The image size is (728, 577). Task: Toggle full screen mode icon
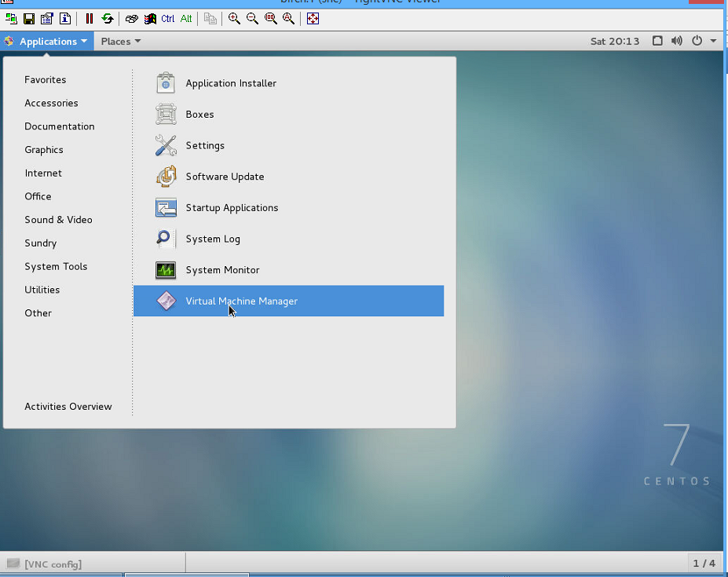[313, 19]
